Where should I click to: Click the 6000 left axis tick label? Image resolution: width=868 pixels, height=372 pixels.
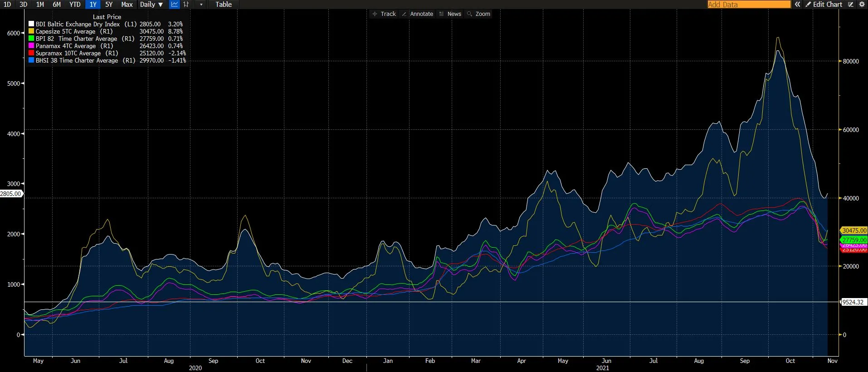click(13, 33)
